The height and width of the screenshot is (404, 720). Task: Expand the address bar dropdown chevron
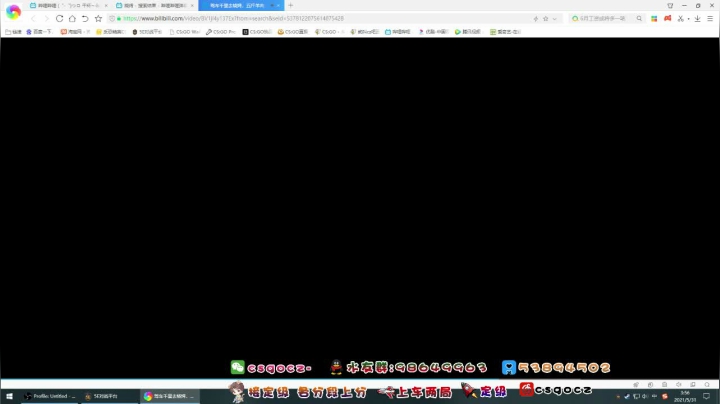point(555,19)
